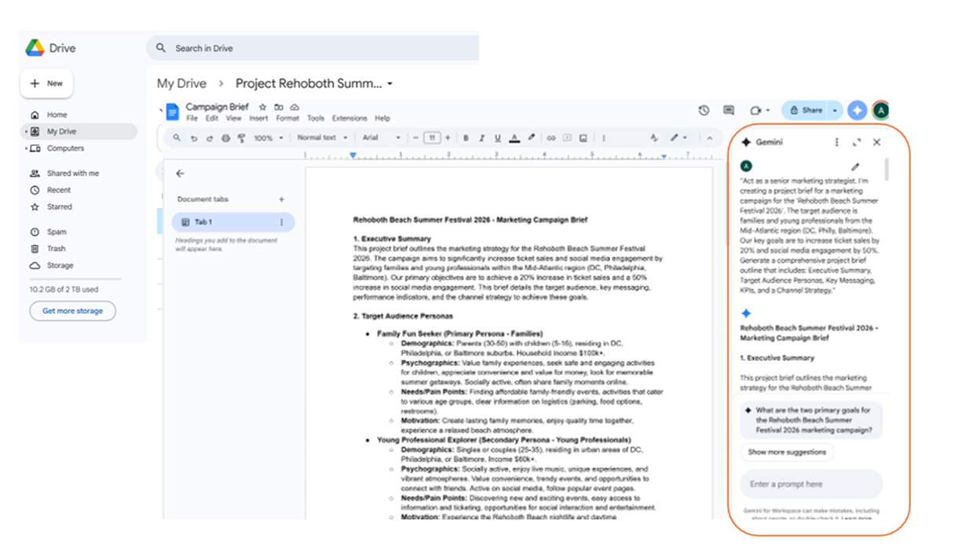980x551 pixels.
Task: Click the Gemini prompt input field
Action: click(811, 484)
